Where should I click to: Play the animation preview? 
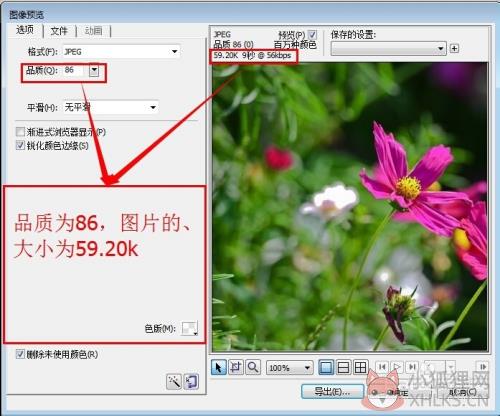click(397, 367)
